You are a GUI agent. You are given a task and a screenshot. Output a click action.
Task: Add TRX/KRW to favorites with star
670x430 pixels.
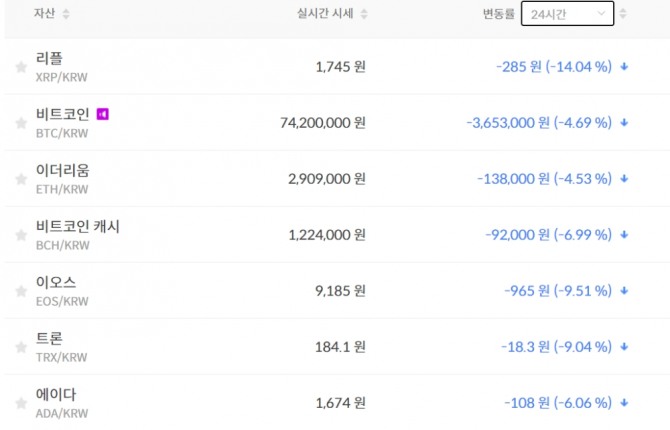pyautogui.click(x=21, y=347)
